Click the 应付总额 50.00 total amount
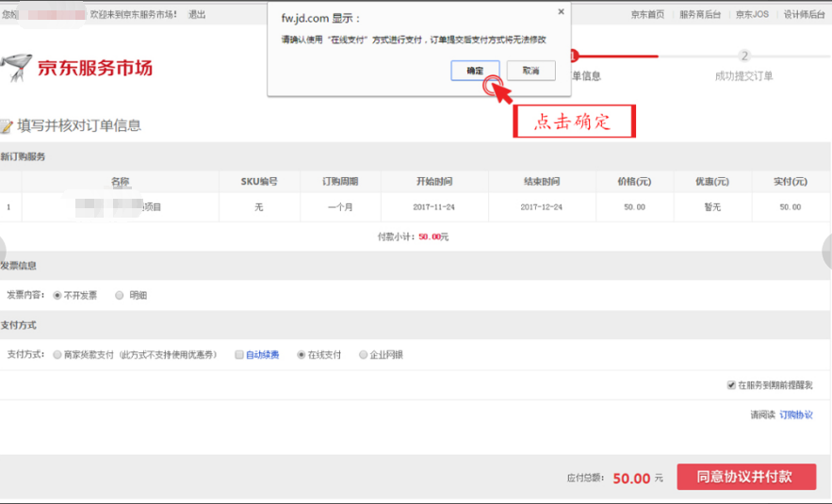 pos(631,479)
